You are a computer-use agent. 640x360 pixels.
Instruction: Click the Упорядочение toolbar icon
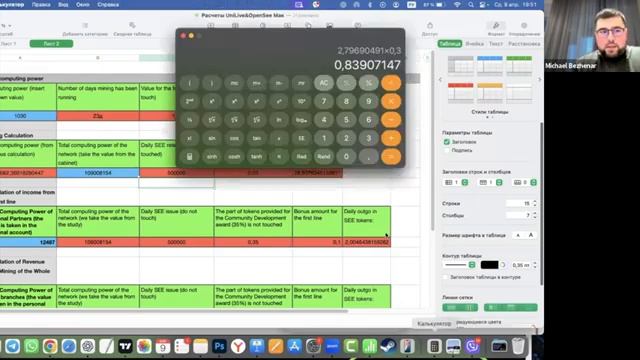[x=524, y=26]
